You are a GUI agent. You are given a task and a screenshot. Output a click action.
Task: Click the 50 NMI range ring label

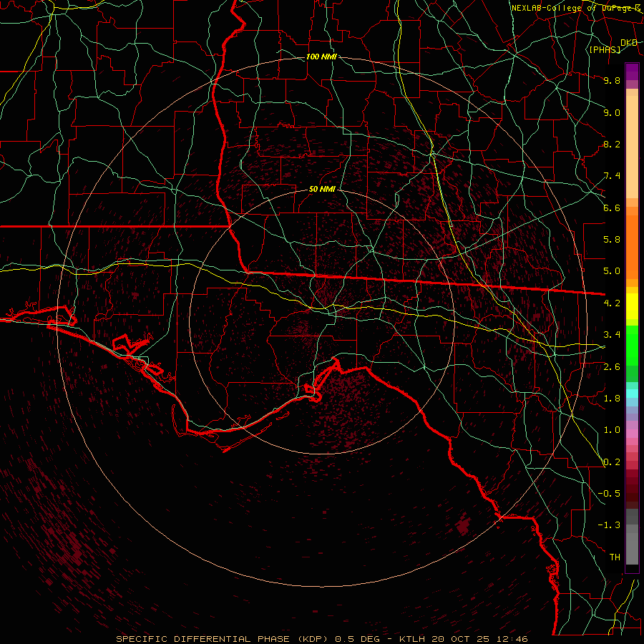(322, 190)
